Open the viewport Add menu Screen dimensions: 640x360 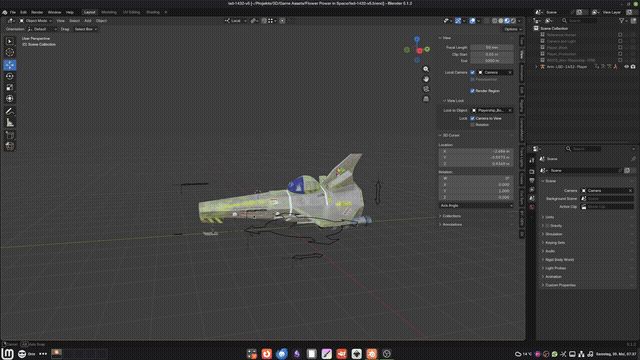[87, 21]
